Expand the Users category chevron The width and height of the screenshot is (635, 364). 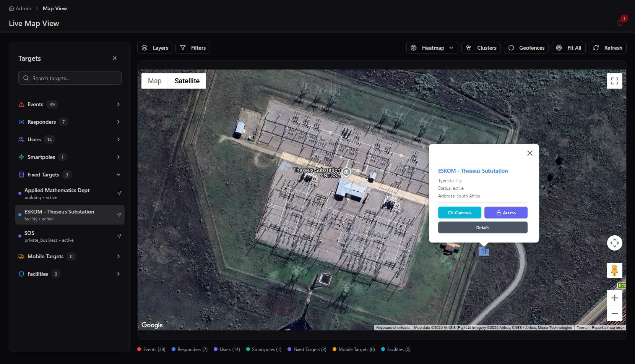click(119, 139)
